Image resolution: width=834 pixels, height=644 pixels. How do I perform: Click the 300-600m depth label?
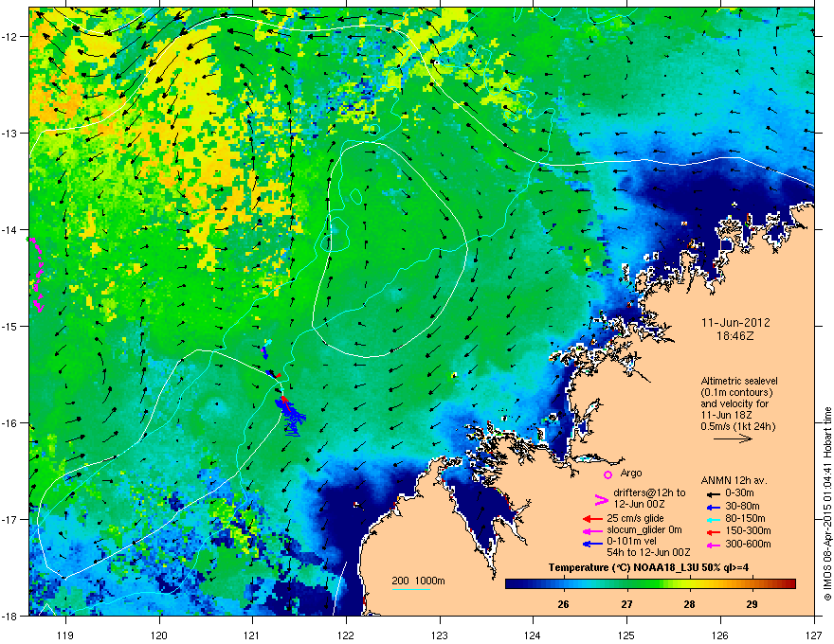click(748, 545)
